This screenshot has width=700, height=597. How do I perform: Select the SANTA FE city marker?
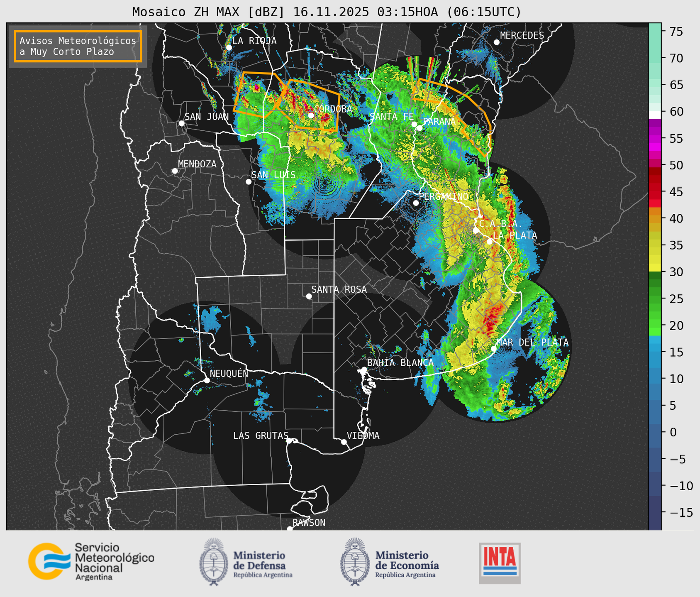(x=414, y=124)
